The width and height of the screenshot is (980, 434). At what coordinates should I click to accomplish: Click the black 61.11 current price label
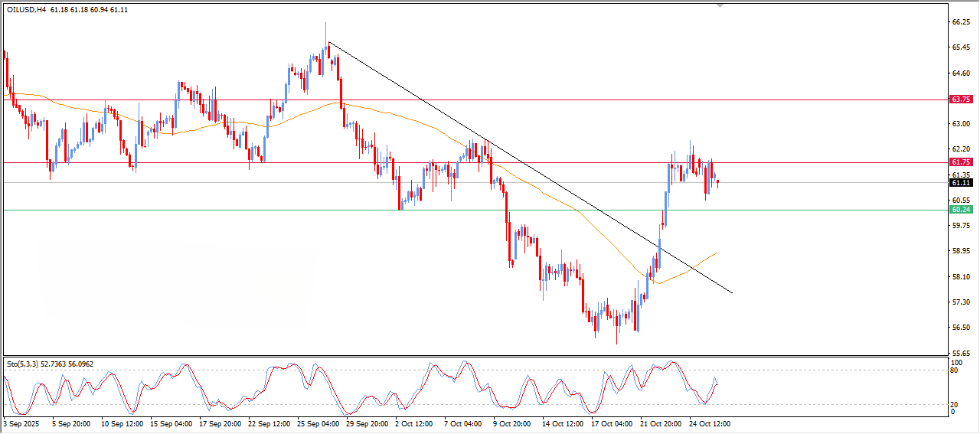click(960, 183)
